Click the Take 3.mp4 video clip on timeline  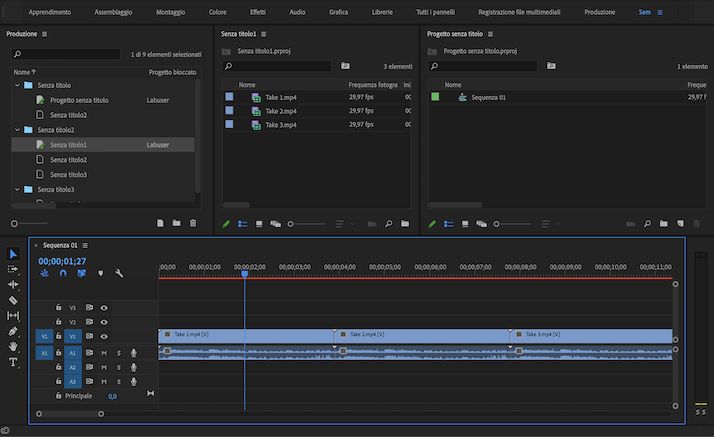pyautogui.click(x=590, y=335)
